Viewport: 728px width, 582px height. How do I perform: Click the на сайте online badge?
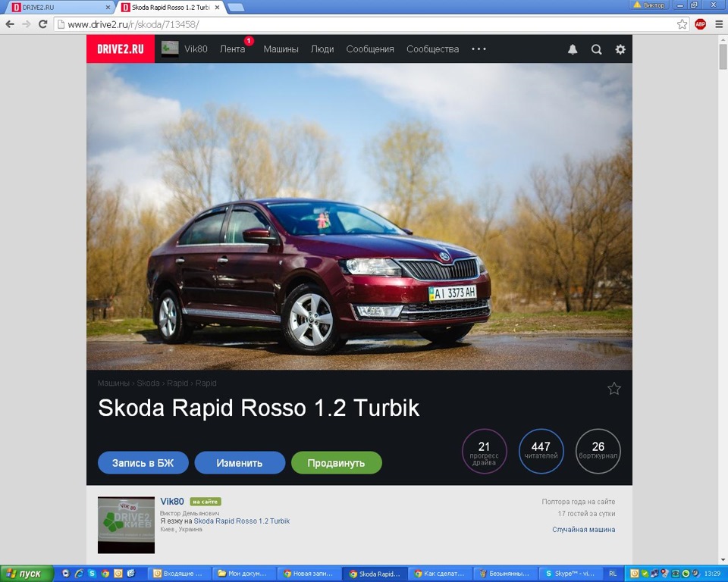click(x=206, y=502)
